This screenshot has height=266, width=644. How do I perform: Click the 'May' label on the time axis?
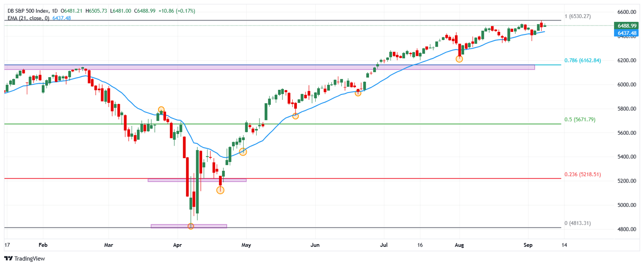pyautogui.click(x=246, y=245)
